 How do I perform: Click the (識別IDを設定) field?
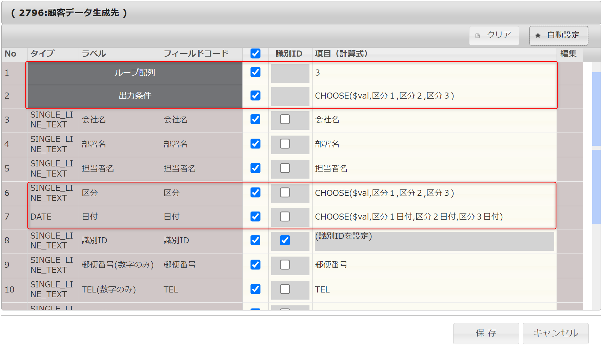(x=434, y=241)
